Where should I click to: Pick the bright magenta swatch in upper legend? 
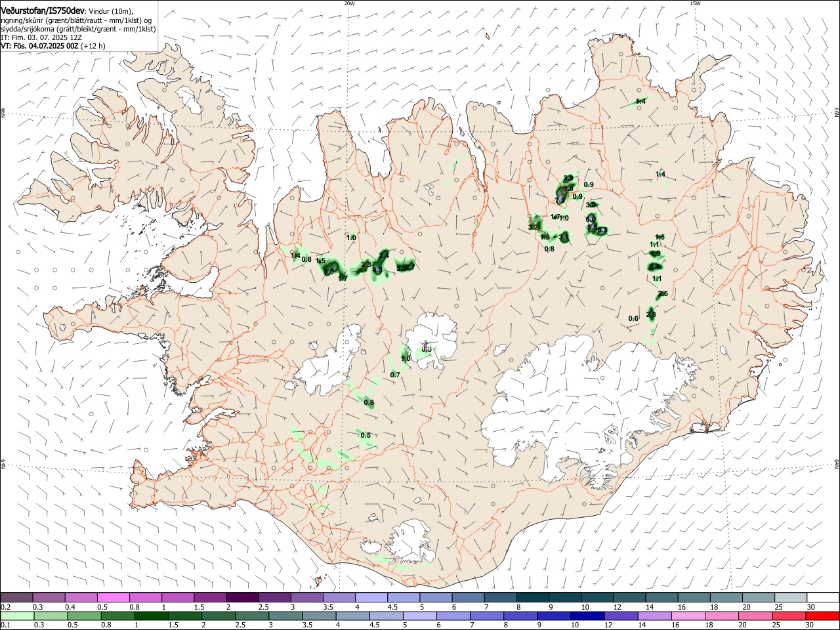(x=114, y=597)
